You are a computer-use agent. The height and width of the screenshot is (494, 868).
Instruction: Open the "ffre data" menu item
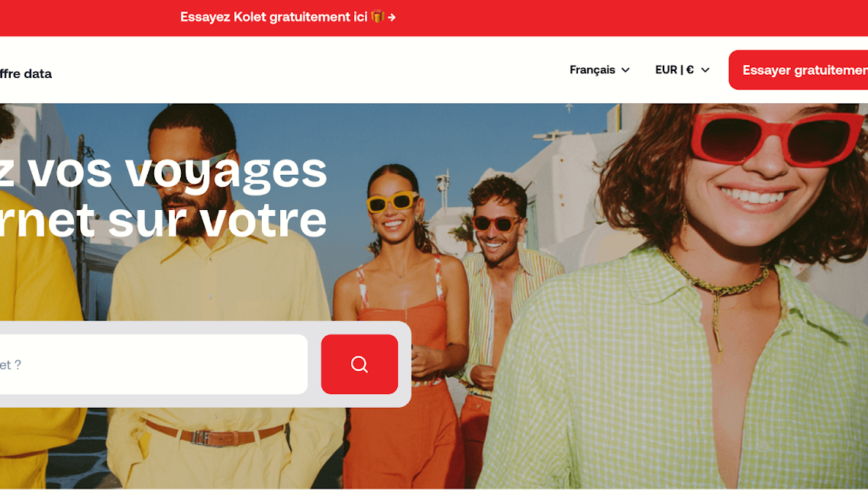pyautogui.click(x=25, y=73)
